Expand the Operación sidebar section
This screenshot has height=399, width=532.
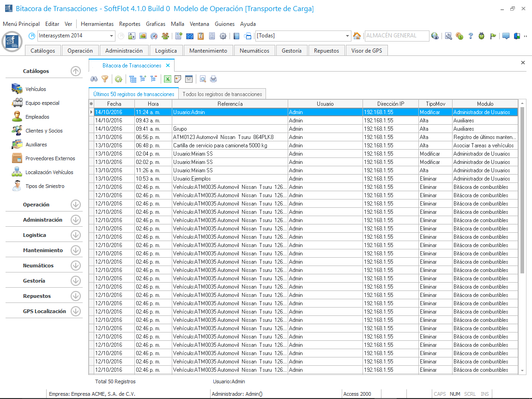(x=76, y=205)
